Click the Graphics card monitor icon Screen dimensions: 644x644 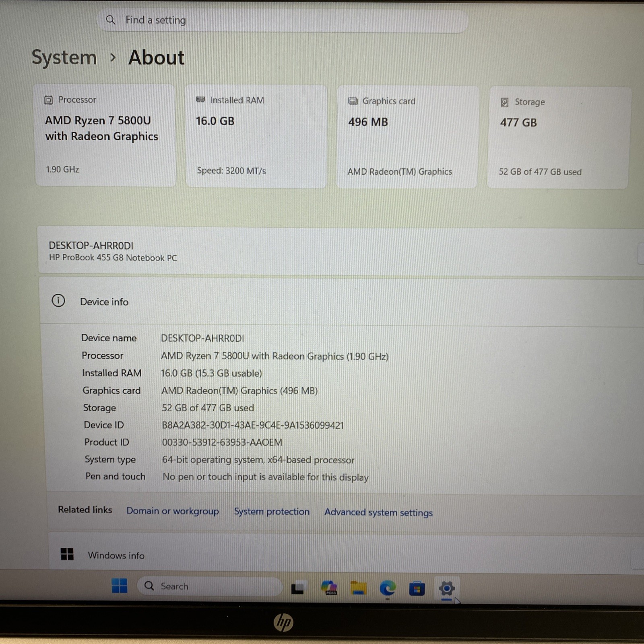pos(353,101)
